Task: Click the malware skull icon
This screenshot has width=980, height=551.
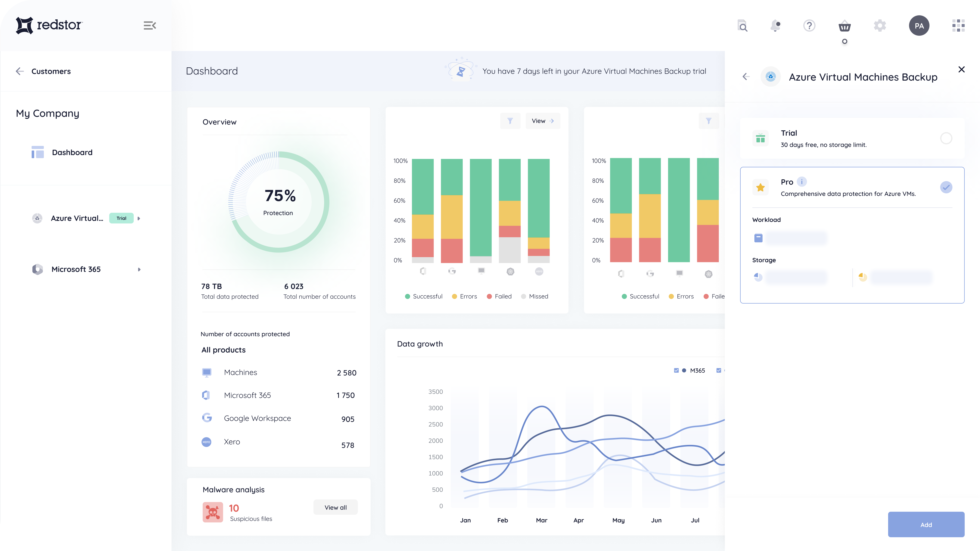Action: (213, 512)
